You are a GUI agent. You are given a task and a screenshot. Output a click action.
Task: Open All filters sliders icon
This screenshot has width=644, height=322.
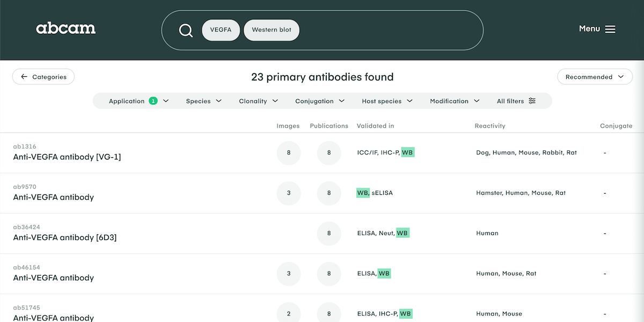click(x=532, y=101)
